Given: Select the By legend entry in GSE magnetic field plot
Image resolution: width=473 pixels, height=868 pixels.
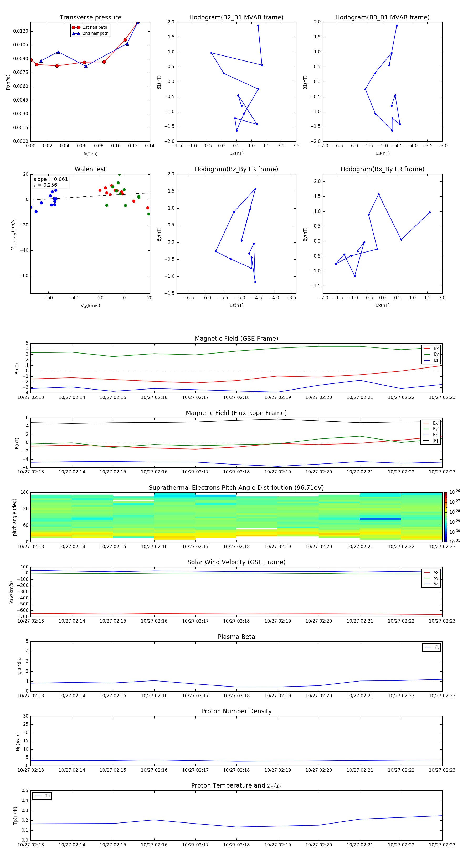Looking at the screenshot, I should (431, 354).
